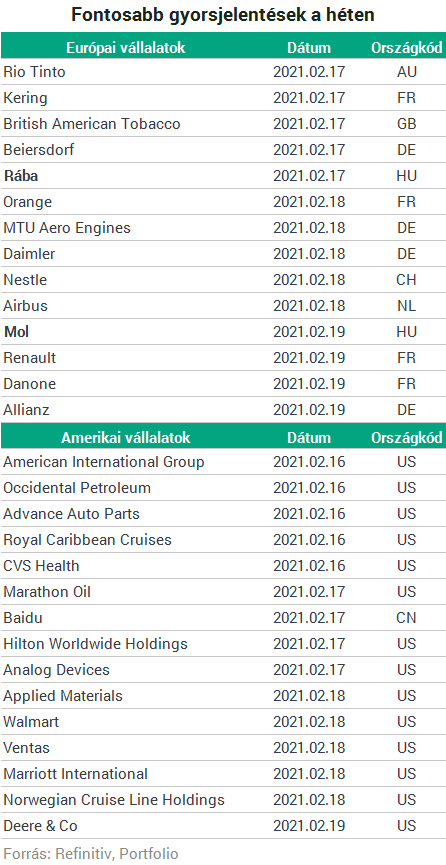Image resolution: width=446 pixels, height=865 pixels.
Task: Select the Walmart company row
Action: click(x=223, y=722)
